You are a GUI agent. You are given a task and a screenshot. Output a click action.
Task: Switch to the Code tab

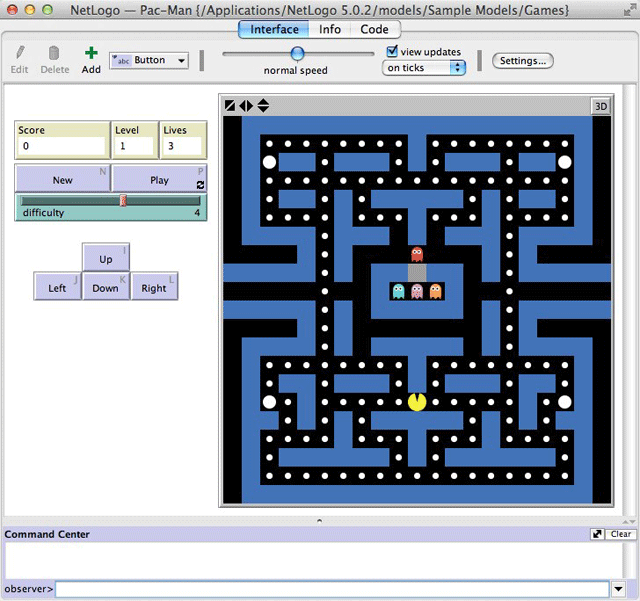(374, 29)
